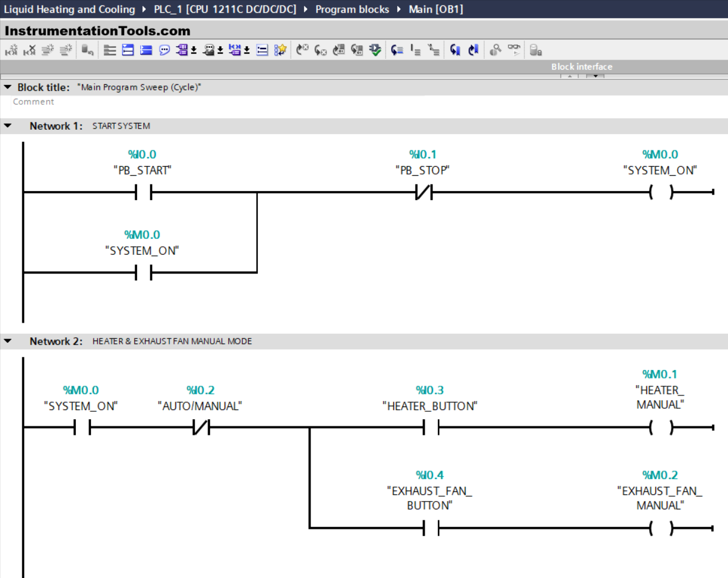Go to previous bookmark icon

coord(455,50)
